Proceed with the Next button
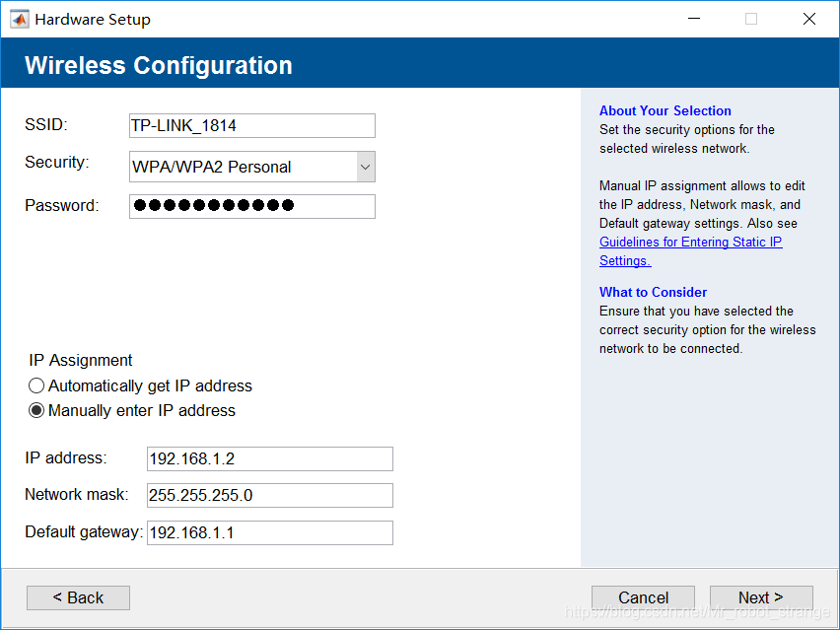The height and width of the screenshot is (630, 840). tap(760, 597)
